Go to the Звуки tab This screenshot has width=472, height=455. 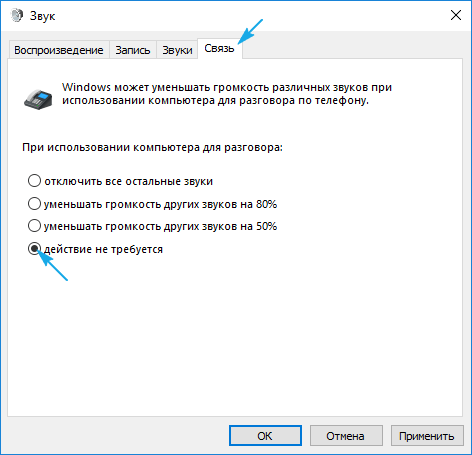click(x=177, y=50)
